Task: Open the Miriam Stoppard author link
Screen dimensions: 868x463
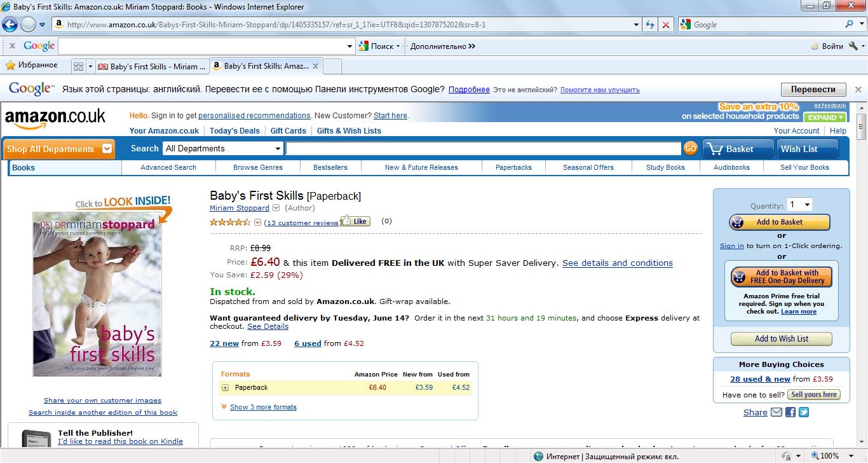Action: [240, 208]
